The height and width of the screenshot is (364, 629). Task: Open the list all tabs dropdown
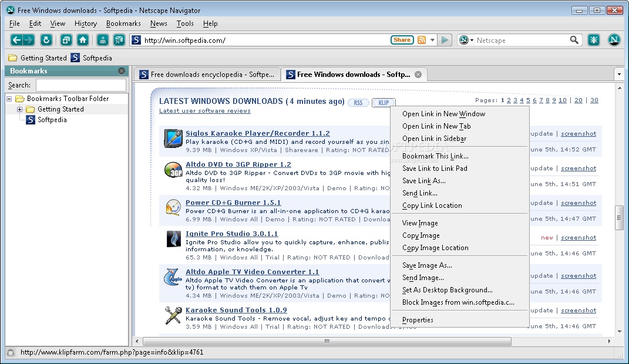619,74
